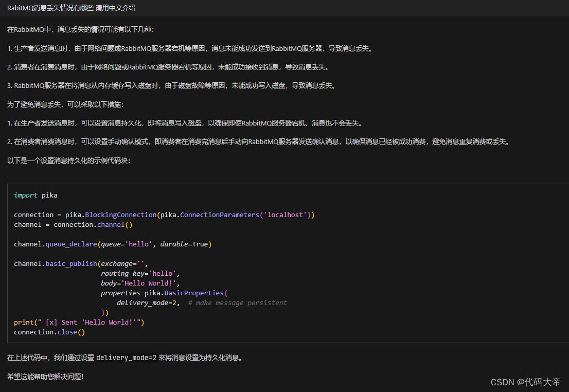Viewport: 569px width, 392px height.
Task: Select the line '在RabbitMQ中，消息丢失的情况可能有以下几种'
Action: [x=80, y=29]
